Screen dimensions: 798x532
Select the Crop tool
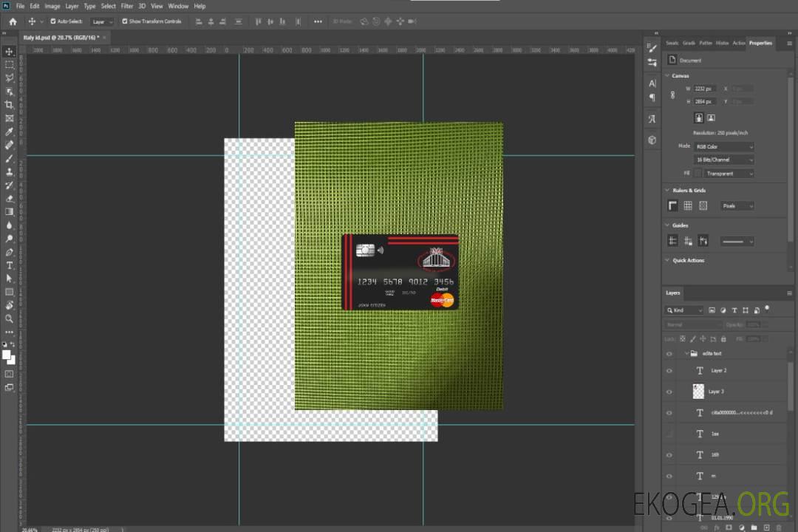[x=10, y=105]
